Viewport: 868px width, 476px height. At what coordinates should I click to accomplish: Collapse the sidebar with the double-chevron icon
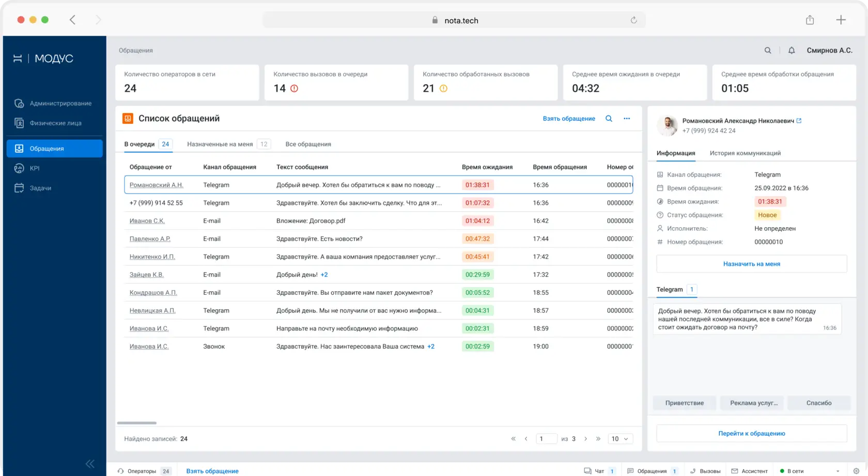pos(90,464)
